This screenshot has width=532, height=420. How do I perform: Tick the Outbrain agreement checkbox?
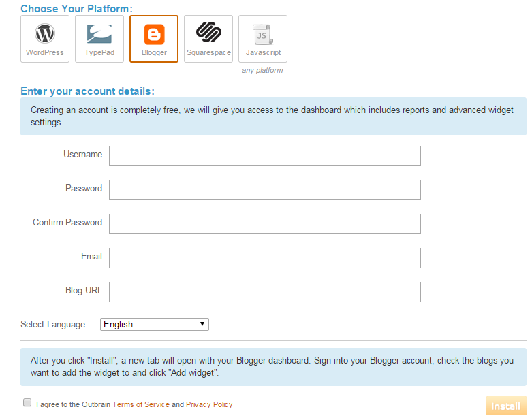pyautogui.click(x=27, y=402)
